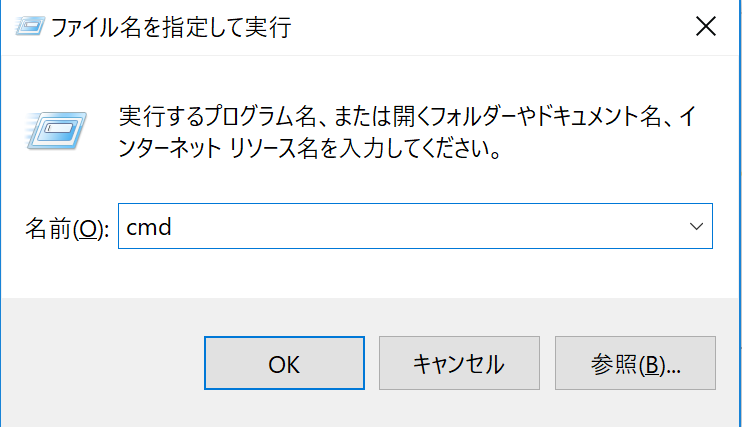Click the underlined O in 名前 label
The image size is (742, 427).
(x=87, y=229)
